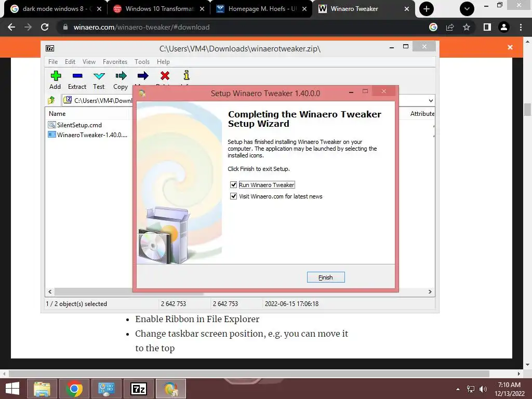Bookmark this page with the star icon

click(x=467, y=27)
